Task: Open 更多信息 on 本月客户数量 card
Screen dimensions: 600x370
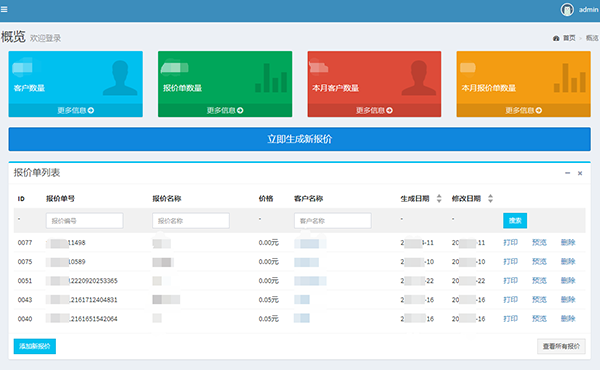Action: 374,110
